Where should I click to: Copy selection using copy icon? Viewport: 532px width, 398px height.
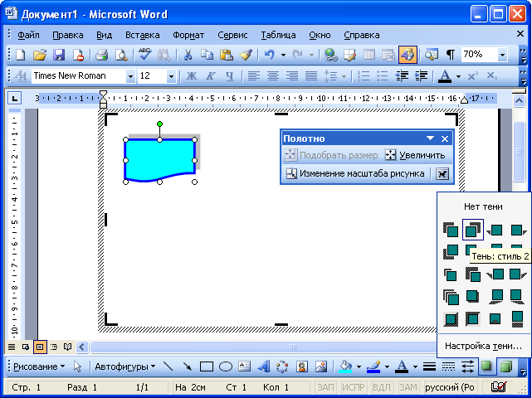click(207, 55)
